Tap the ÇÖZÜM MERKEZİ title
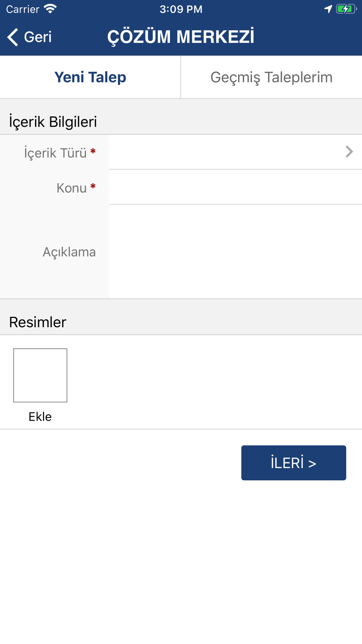This screenshot has width=362, height=644. [181, 37]
